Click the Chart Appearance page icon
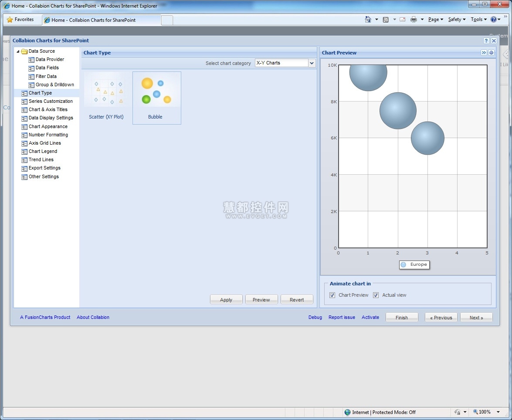The image size is (512, 420). (24, 127)
